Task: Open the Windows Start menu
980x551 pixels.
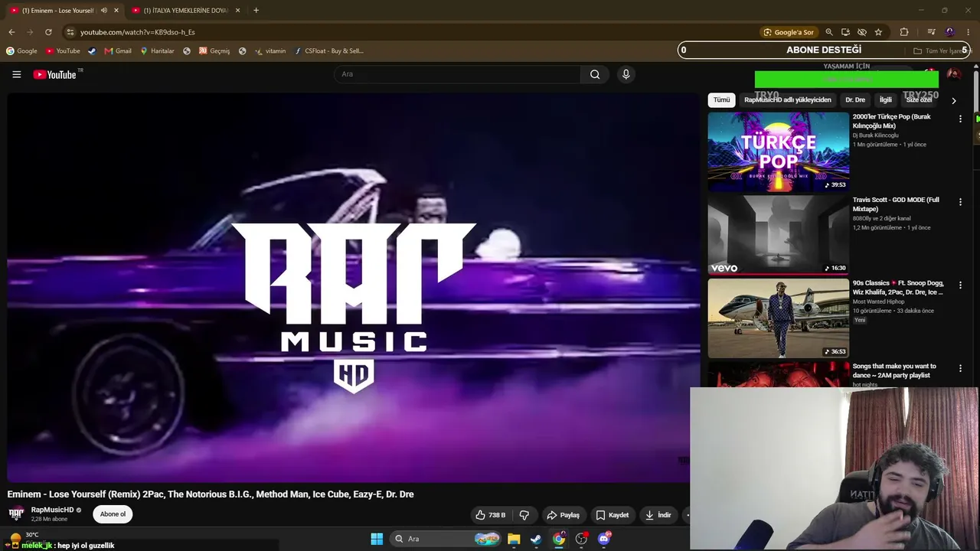Action: point(377,539)
